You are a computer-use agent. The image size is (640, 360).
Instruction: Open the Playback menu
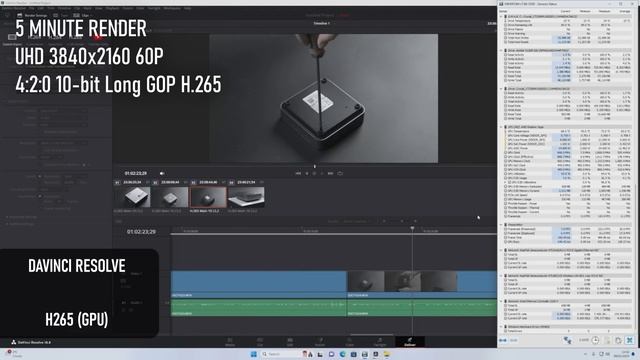112,8
